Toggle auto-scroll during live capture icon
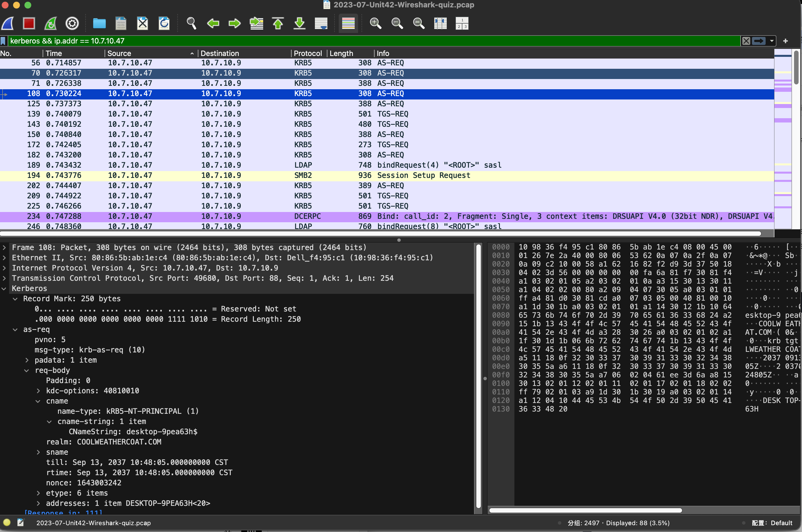Screen dimensions: 802x532 [321, 23]
